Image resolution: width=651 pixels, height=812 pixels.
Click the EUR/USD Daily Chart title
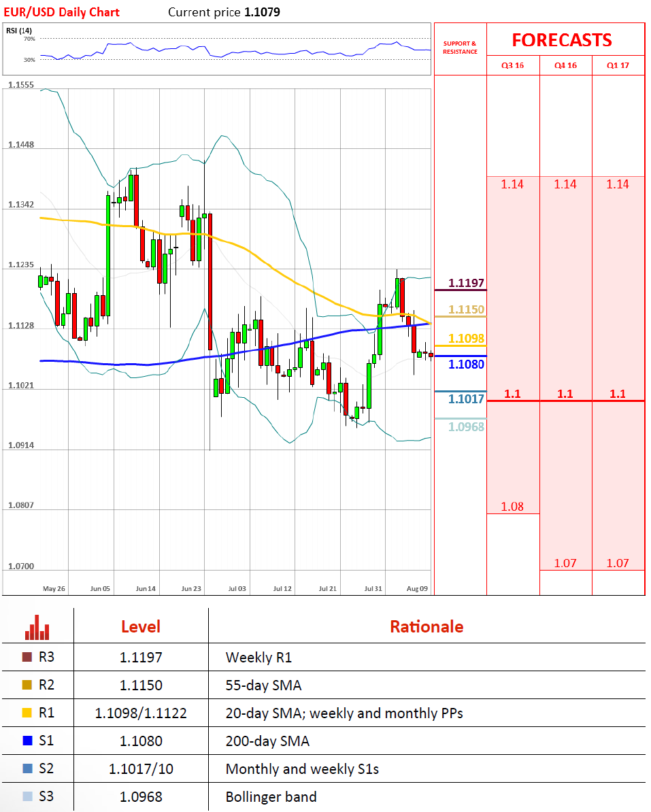pos(61,12)
